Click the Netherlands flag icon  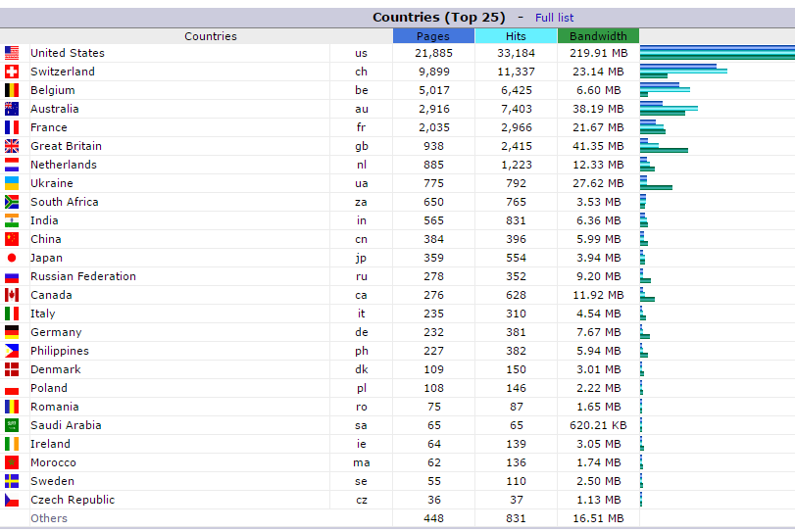[12, 165]
